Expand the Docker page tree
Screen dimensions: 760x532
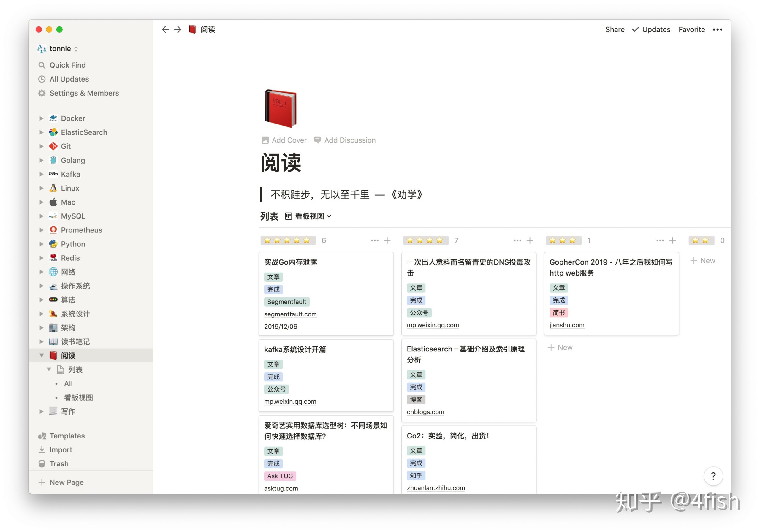pyautogui.click(x=41, y=118)
